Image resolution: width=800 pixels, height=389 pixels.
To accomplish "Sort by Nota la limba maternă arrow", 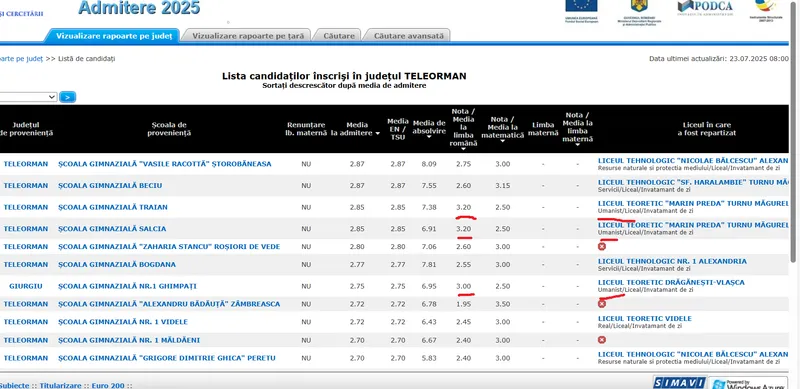I will 578,145.
